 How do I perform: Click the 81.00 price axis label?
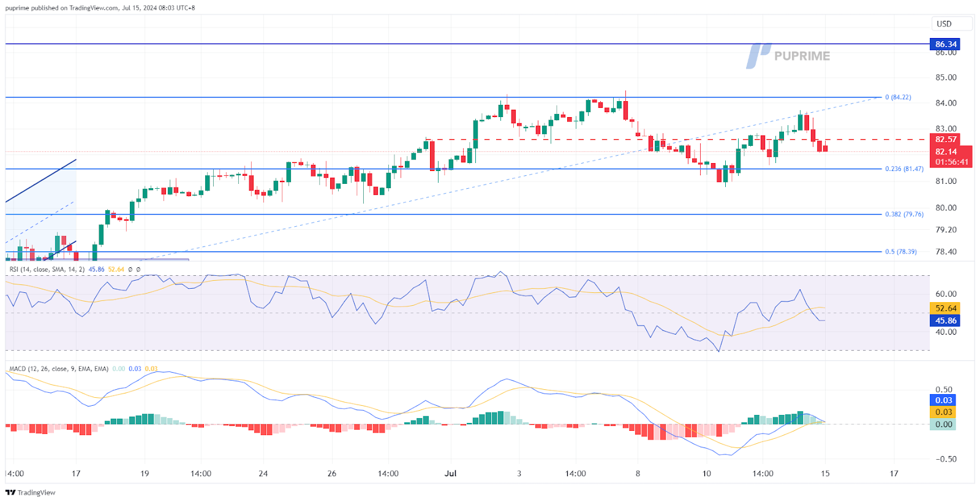tap(946, 181)
